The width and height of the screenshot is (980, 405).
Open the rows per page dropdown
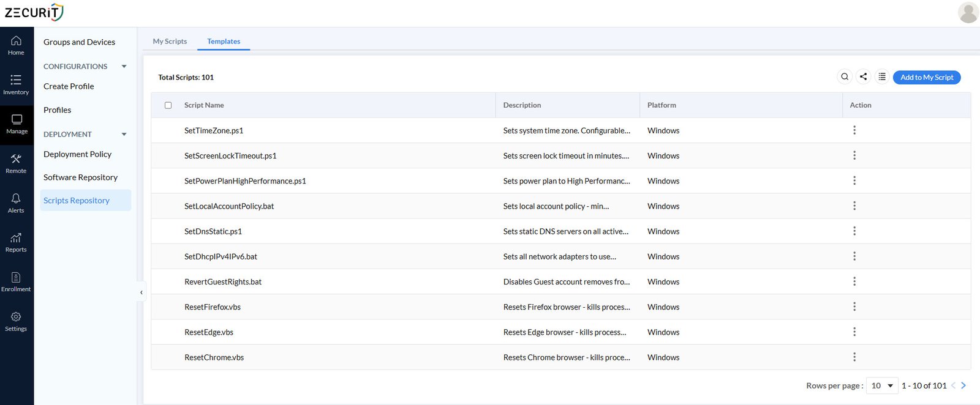(882, 385)
